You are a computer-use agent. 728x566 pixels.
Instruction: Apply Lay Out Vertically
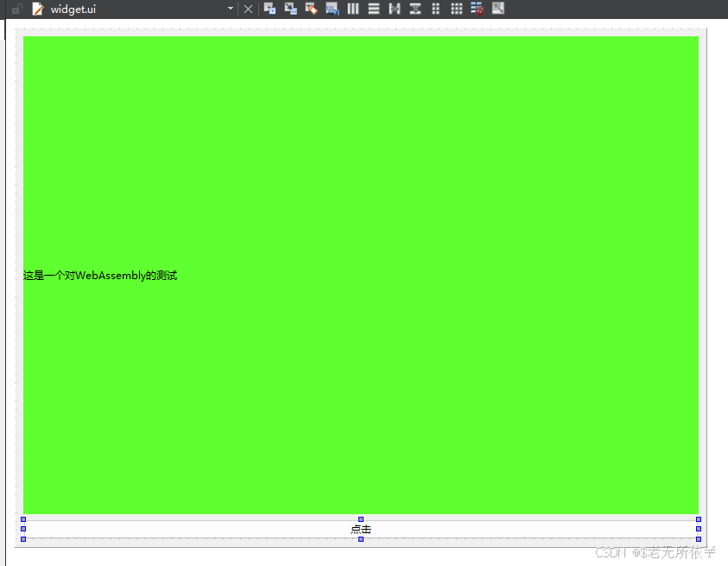point(374,9)
